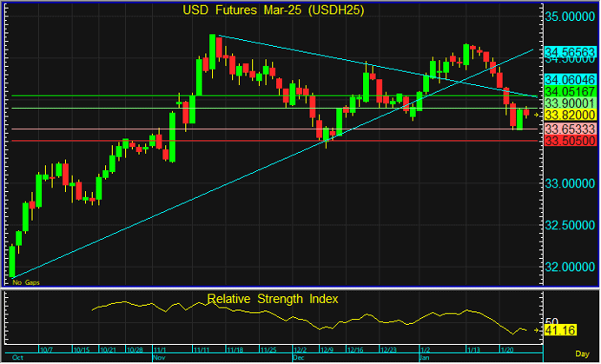Click the 1/13 date on time axis

click(473, 350)
